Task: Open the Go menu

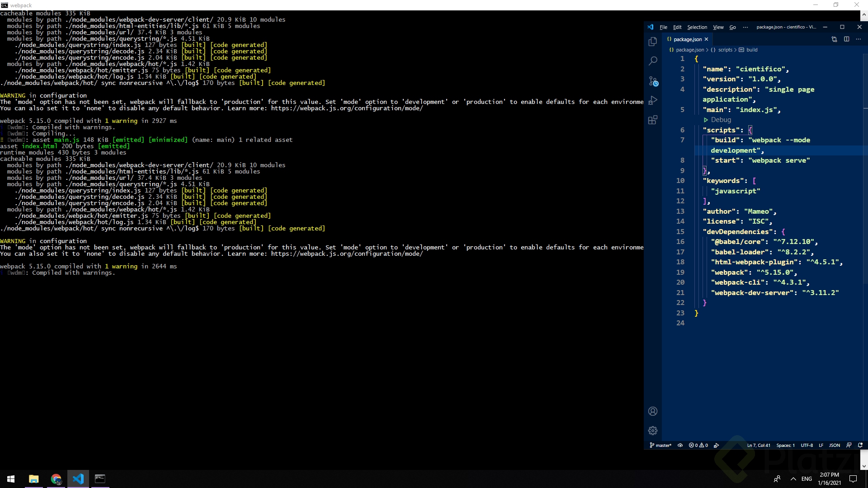Action: pos(731,27)
